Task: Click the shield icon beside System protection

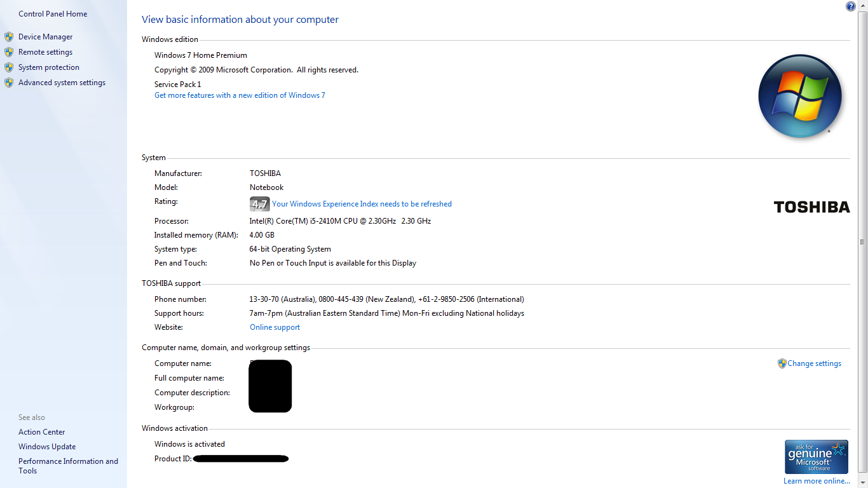Action: (9, 67)
